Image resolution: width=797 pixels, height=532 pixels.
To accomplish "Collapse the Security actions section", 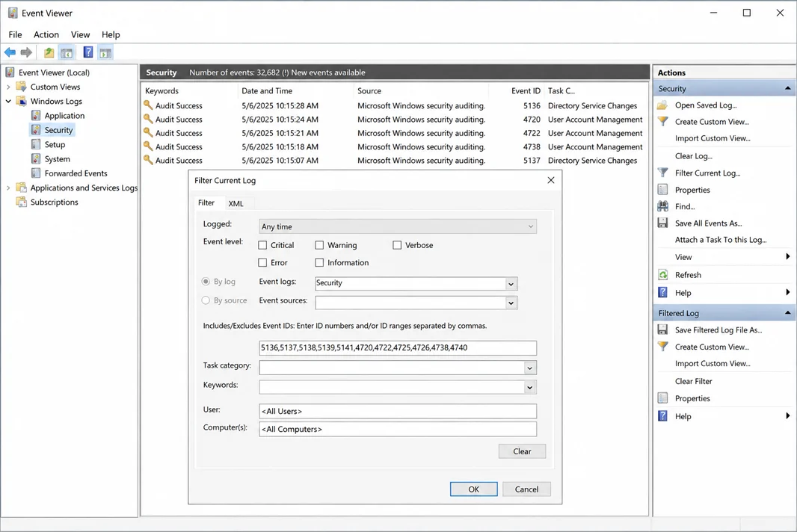I will pos(787,88).
